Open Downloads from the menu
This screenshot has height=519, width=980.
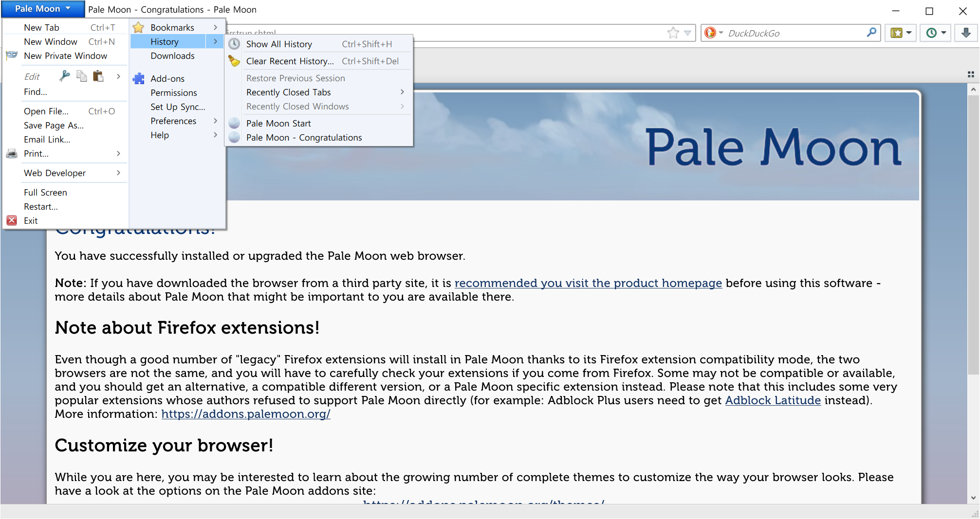click(x=177, y=56)
